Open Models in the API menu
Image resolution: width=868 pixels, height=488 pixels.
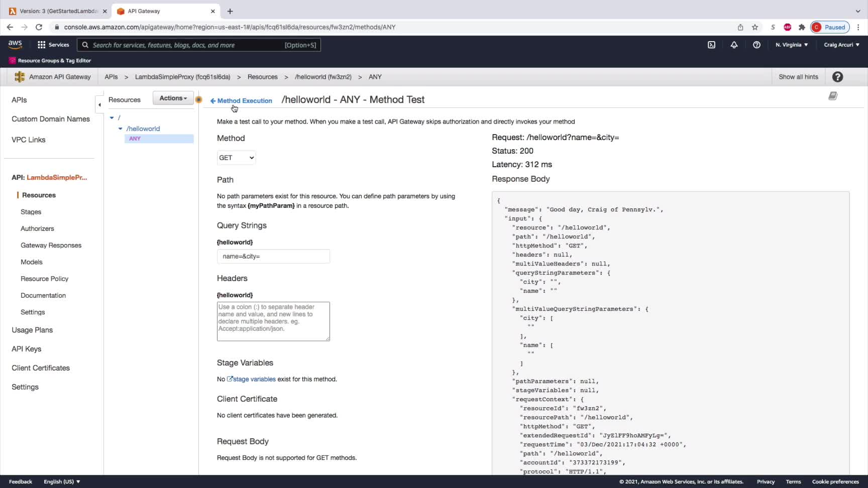click(32, 262)
